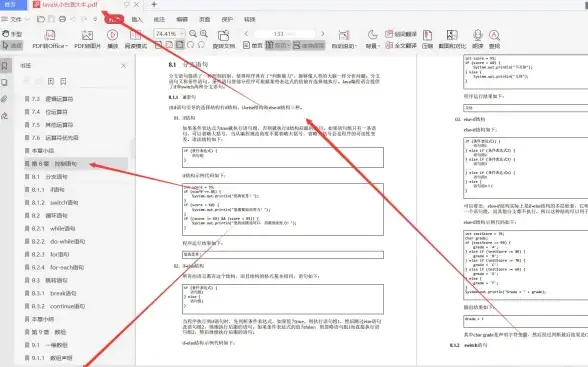Open the 查找 search tool
Screen dimensions: 588x367
click(x=494, y=39)
